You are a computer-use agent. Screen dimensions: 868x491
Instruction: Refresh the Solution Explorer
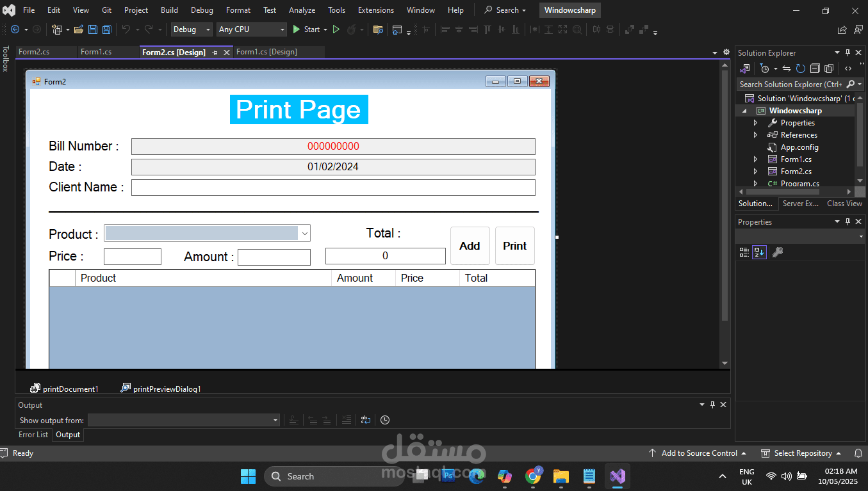[801, 68]
